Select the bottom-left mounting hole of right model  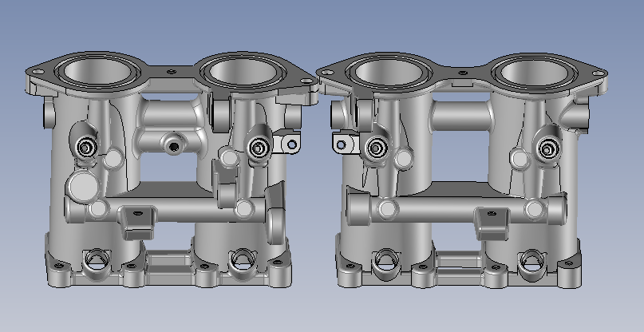click(x=389, y=259)
